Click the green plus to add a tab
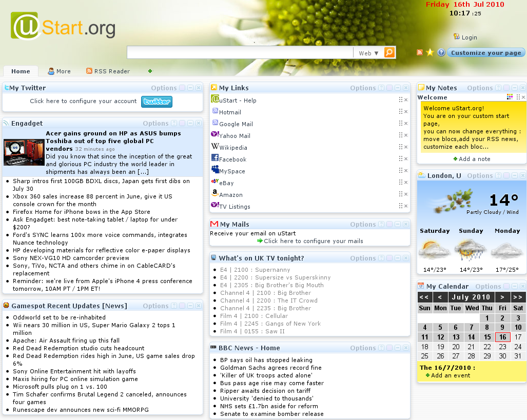 point(150,71)
